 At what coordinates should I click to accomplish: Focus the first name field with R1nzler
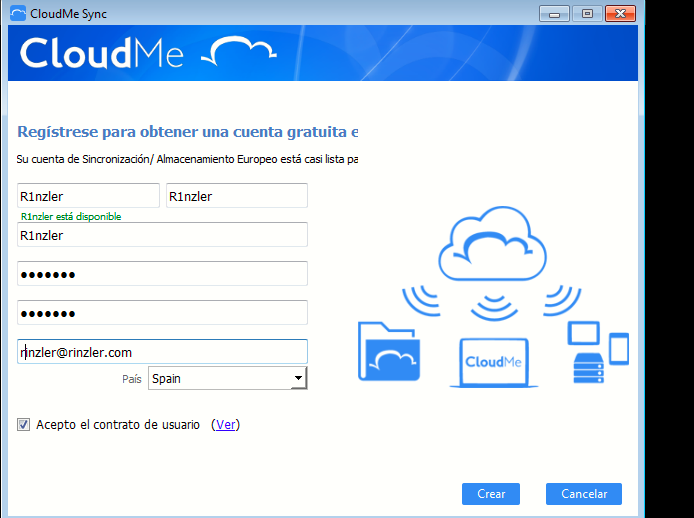[88, 196]
